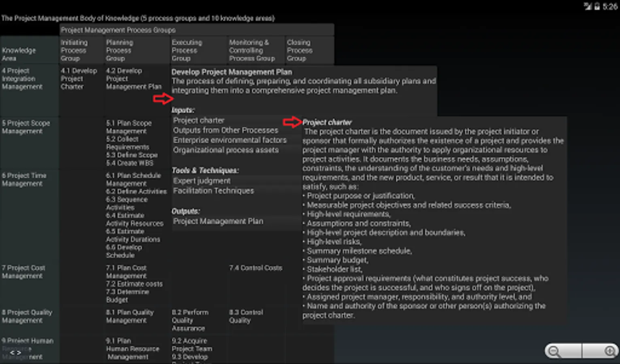Tap the battery icon in status bar
The width and height of the screenshot is (620, 364).
click(597, 6)
